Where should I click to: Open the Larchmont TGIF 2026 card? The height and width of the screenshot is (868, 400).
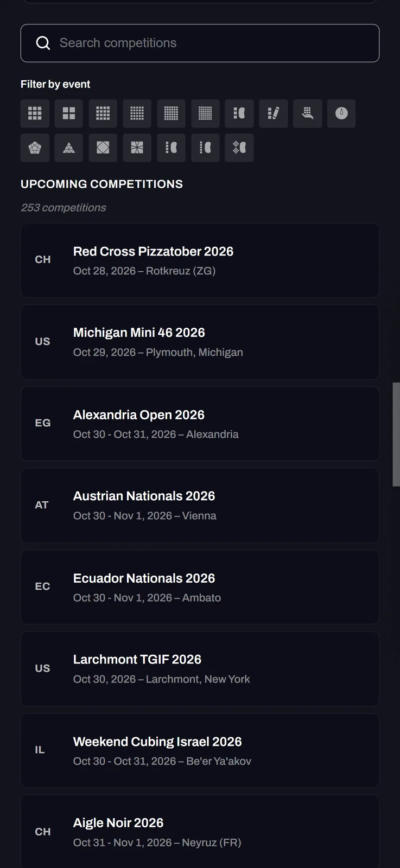[x=200, y=669]
